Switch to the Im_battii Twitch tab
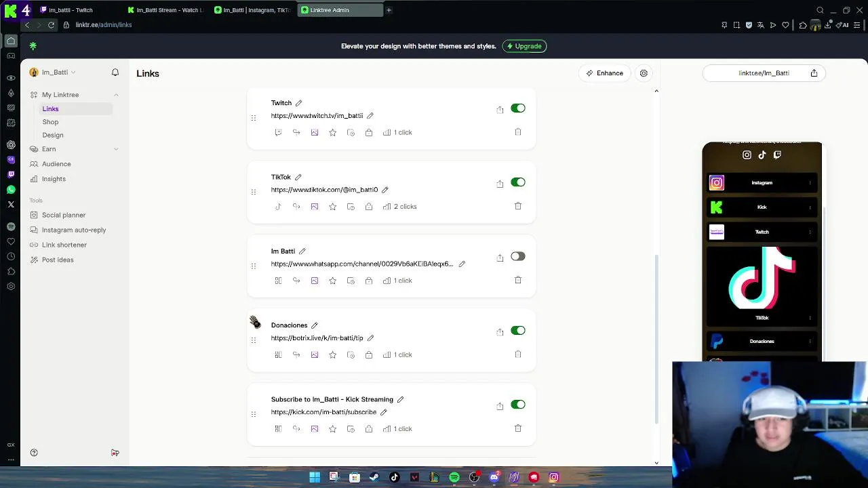The image size is (868, 488). (80, 10)
